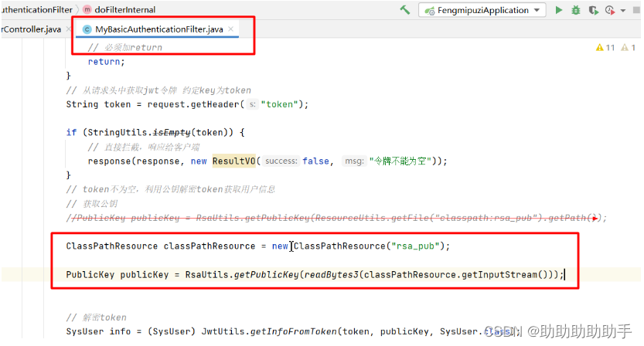The height and width of the screenshot is (346, 644).
Task: Click the "令牌不能为空" message string
Action: [x=400, y=161]
